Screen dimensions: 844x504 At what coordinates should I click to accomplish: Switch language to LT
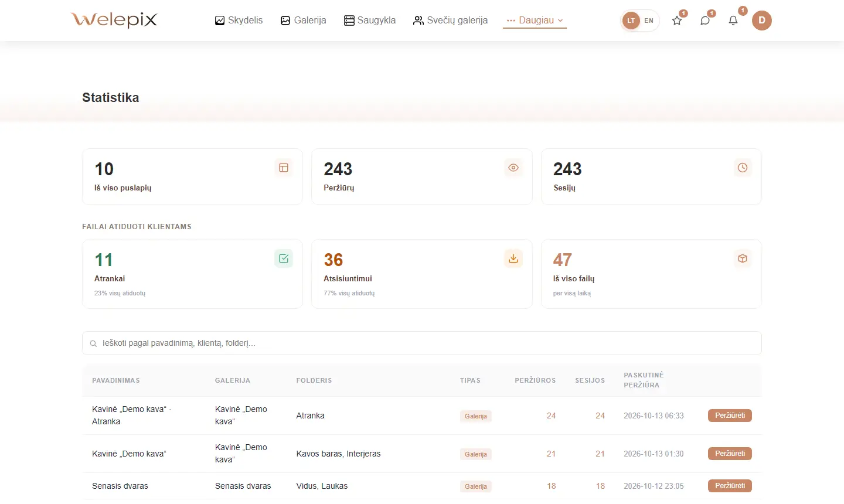[631, 21]
